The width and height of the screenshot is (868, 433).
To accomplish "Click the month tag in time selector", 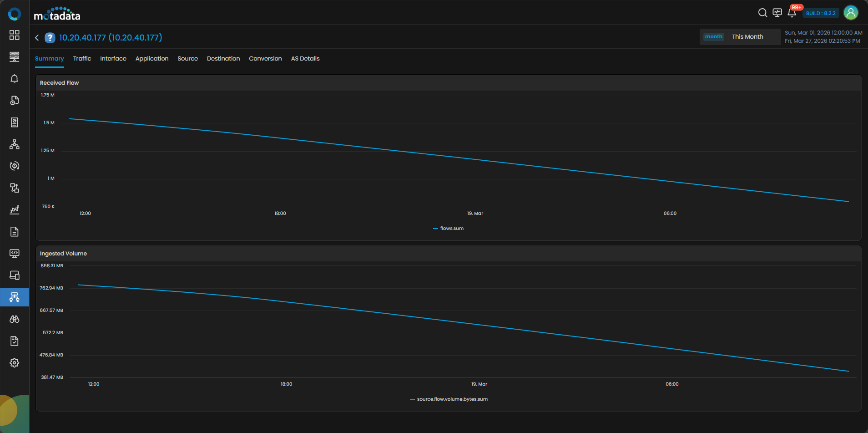I will [713, 37].
